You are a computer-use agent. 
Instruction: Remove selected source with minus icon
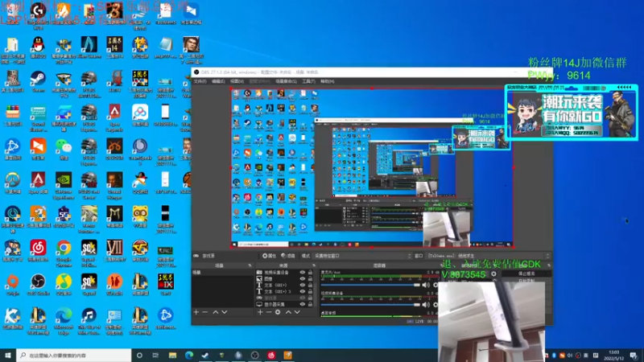point(269,312)
